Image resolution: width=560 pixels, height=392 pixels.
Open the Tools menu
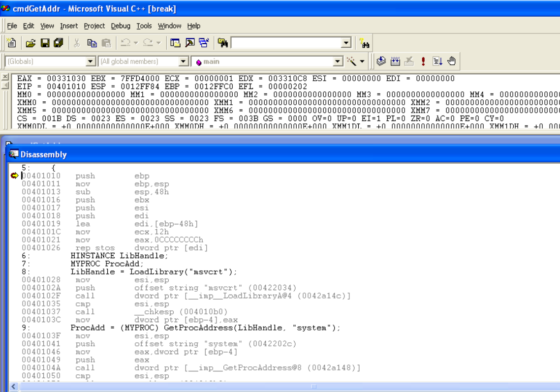[x=144, y=26]
